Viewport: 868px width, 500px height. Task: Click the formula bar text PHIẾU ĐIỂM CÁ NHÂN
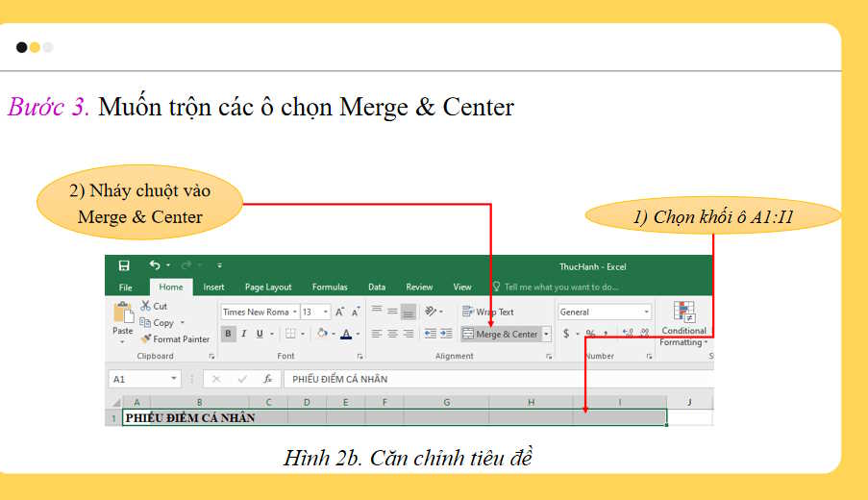(x=340, y=379)
